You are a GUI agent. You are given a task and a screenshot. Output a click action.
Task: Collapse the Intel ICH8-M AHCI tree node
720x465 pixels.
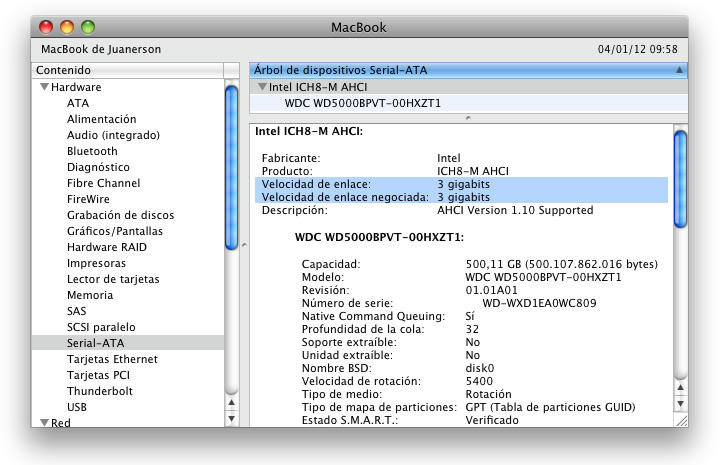pos(262,87)
